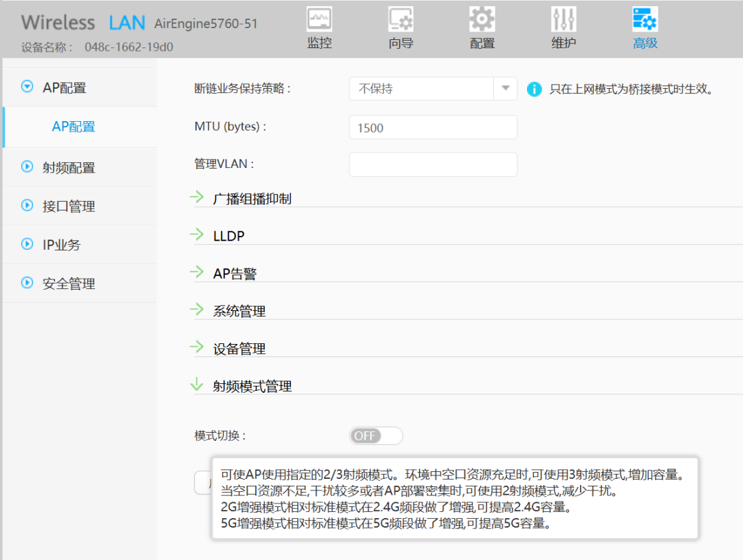Toggle the 模式切换 OFF switch
Image resolution: width=743 pixels, height=560 pixels.
click(376, 436)
